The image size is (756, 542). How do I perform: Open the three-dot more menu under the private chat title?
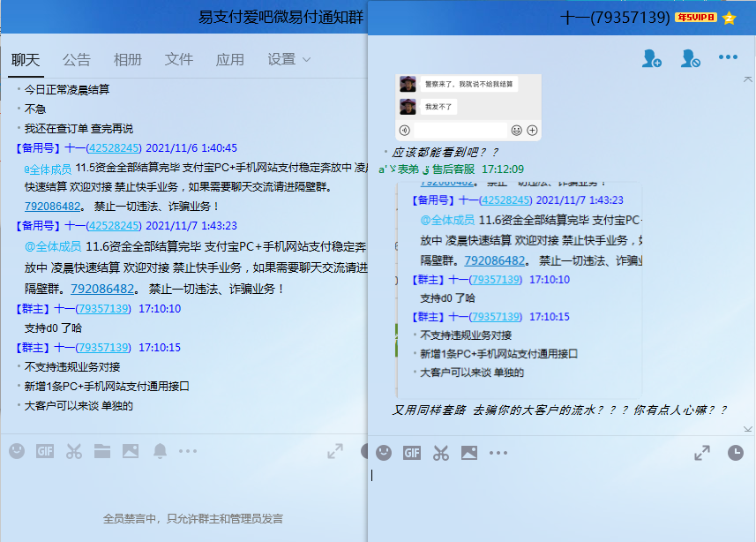coord(728,58)
